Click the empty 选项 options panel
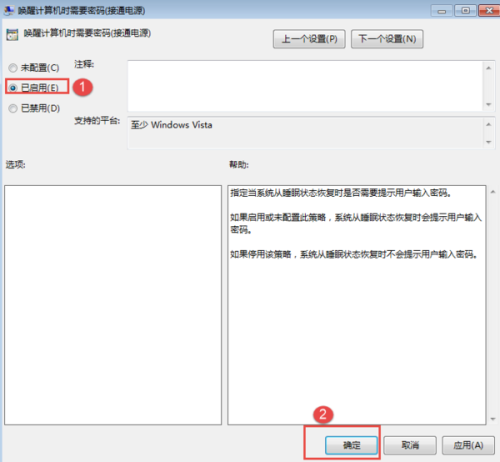Image resolution: width=500 pixels, height=462 pixels. pos(113,305)
